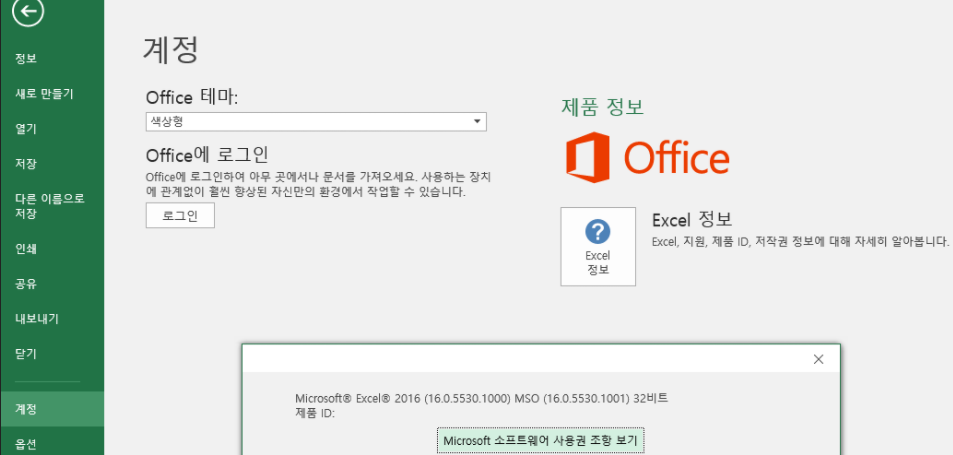Image resolution: width=953 pixels, height=455 pixels.
Task: Click the Microsoft Excel 2016 version text
Action: pos(481,399)
